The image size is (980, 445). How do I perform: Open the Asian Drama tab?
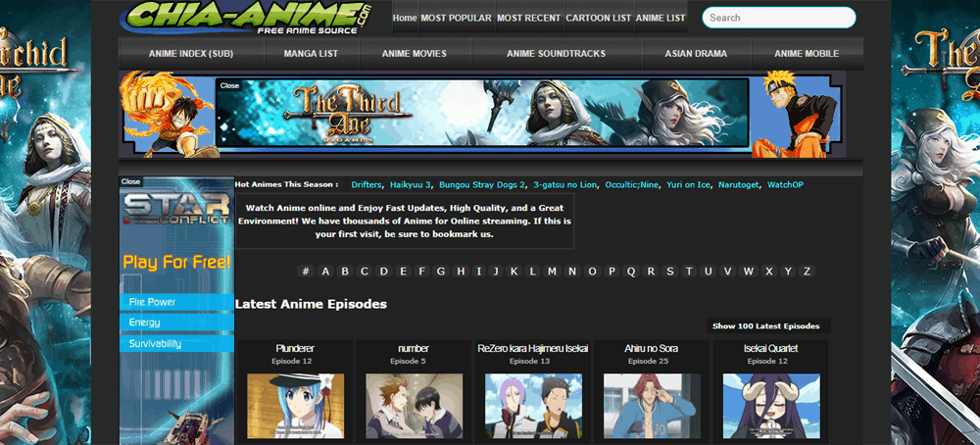pos(696,54)
